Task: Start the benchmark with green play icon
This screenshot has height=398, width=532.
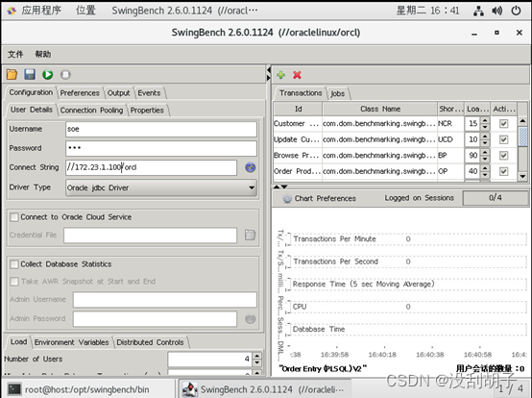Action: [x=47, y=74]
